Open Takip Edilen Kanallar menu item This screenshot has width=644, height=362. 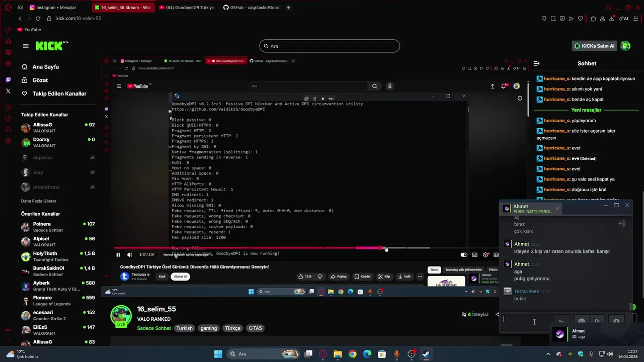(x=54, y=94)
